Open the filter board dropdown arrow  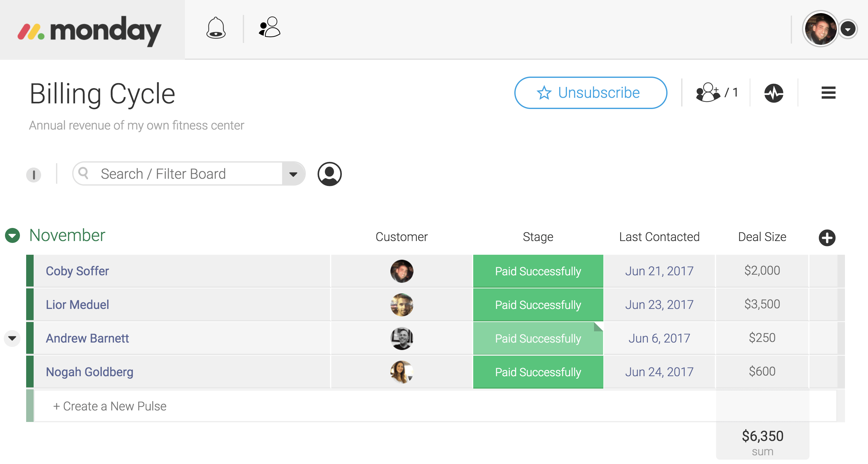pyautogui.click(x=293, y=174)
